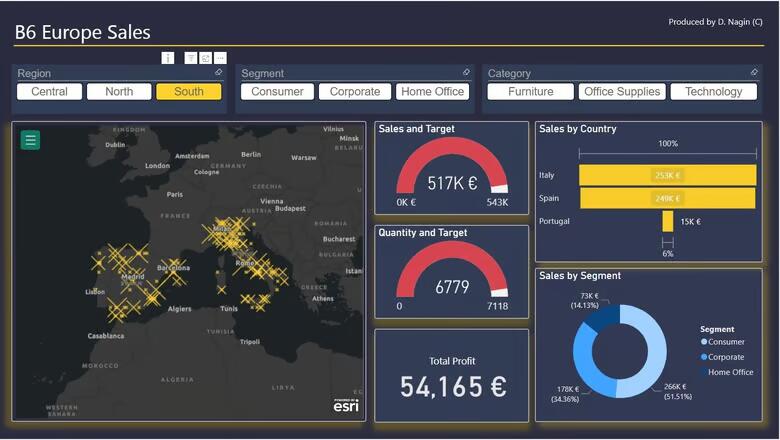Click the Esri logo on map

point(346,405)
